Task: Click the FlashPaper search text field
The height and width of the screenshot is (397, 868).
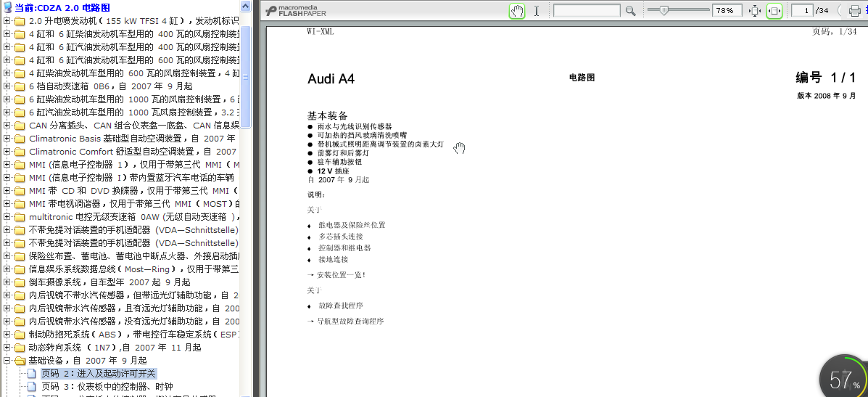Action: (x=587, y=10)
